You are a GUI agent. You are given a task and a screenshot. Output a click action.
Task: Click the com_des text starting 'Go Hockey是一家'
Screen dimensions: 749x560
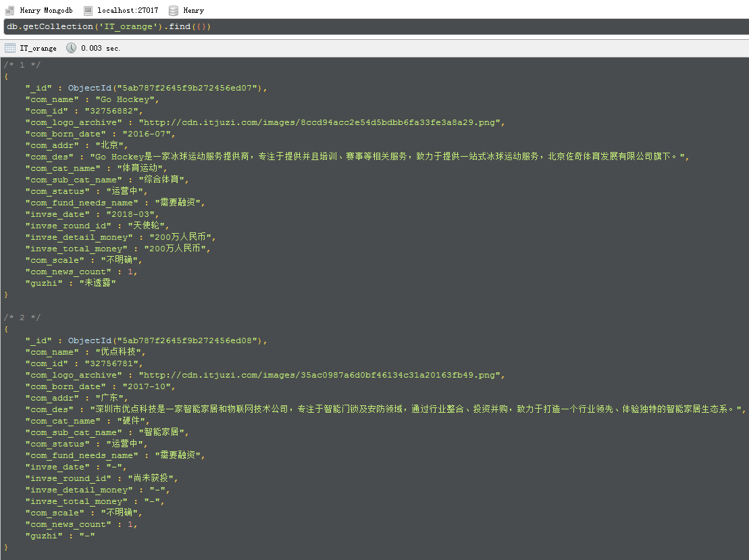(388, 157)
